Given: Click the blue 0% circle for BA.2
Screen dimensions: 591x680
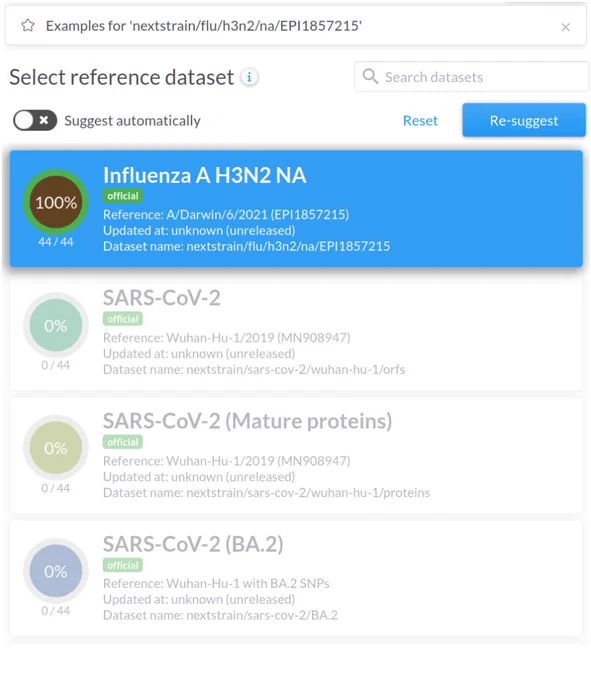Looking at the screenshot, I should [x=56, y=571].
